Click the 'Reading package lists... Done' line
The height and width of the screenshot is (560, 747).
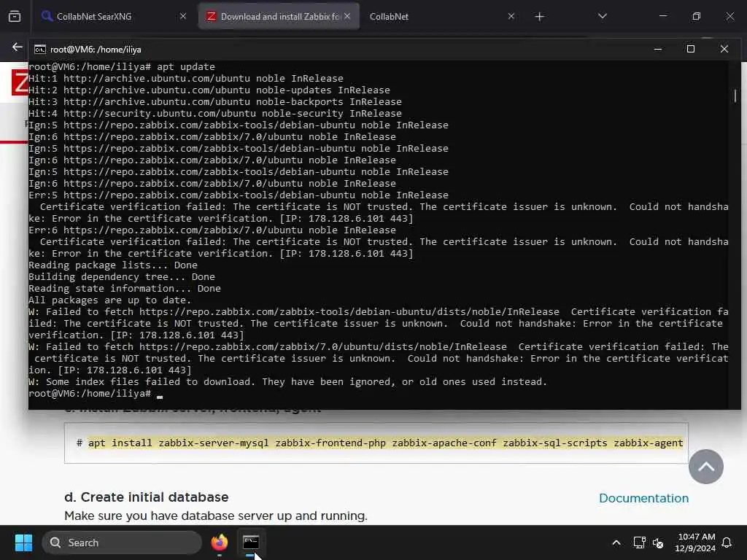point(113,265)
